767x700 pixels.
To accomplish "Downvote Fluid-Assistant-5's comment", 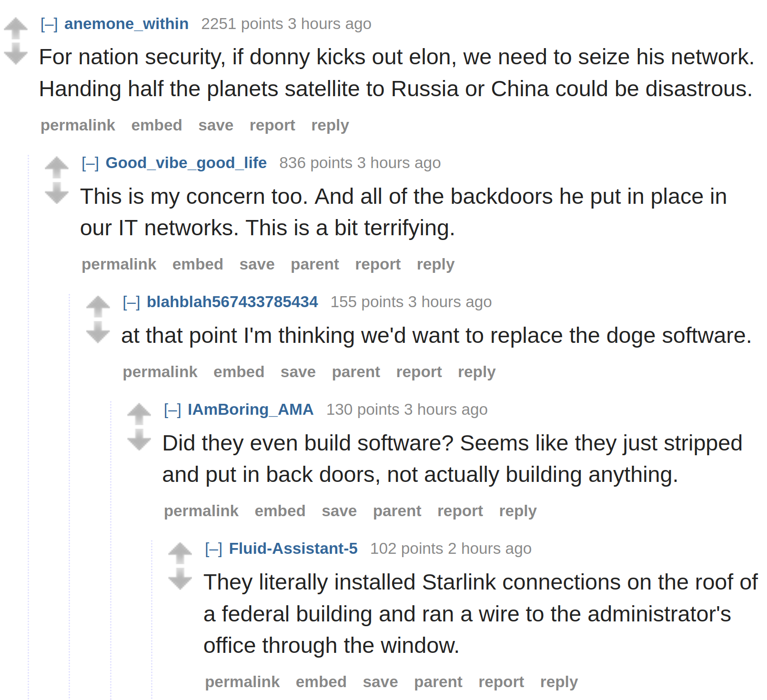I will point(180,579).
